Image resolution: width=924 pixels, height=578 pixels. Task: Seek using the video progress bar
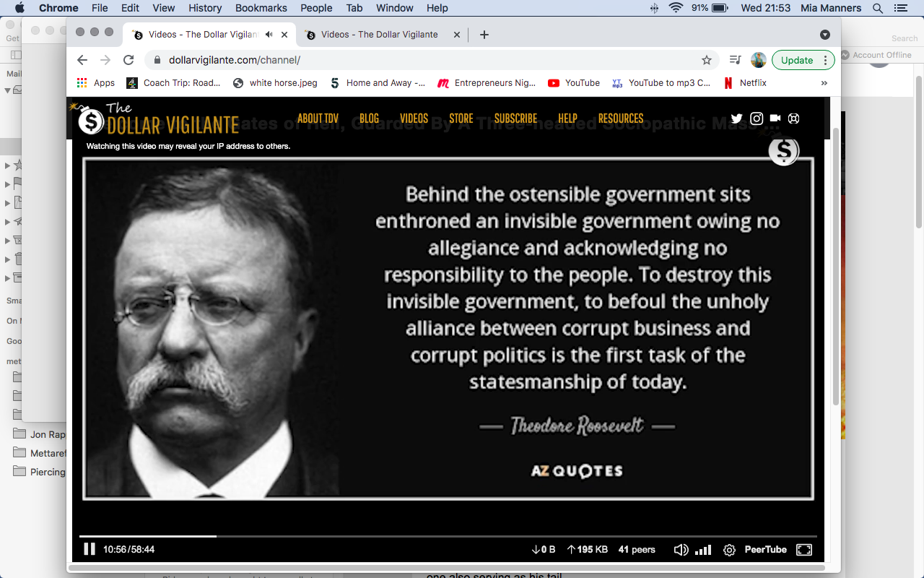(x=448, y=536)
